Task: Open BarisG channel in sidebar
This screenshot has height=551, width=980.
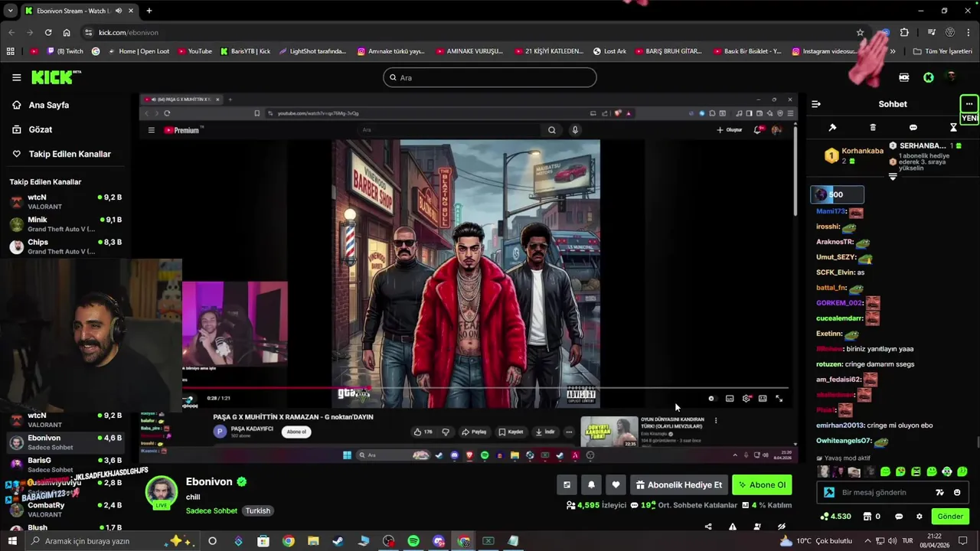Action: tap(65, 465)
